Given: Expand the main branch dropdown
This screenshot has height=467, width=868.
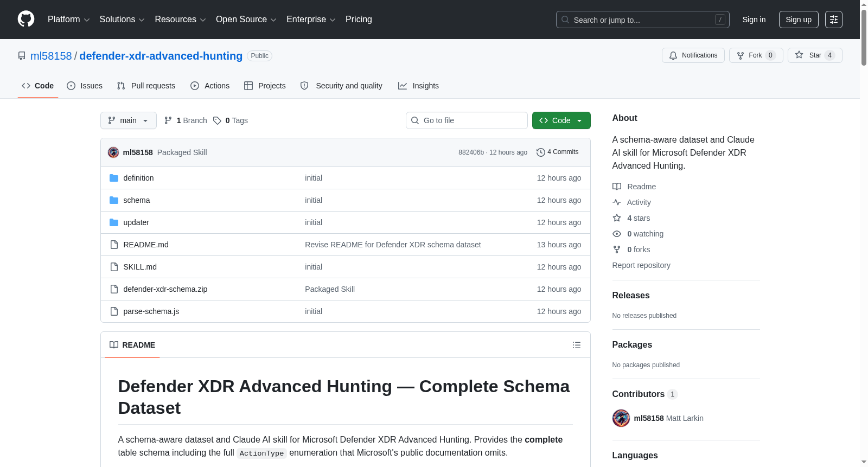Looking at the screenshot, I should coord(128,120).
